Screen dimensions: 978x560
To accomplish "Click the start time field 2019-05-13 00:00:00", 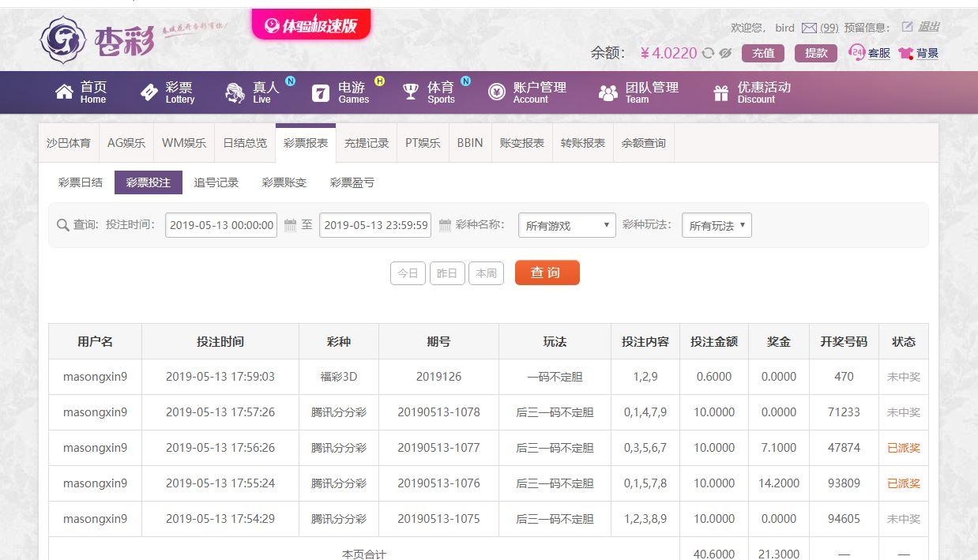I will tap(221, 225).
